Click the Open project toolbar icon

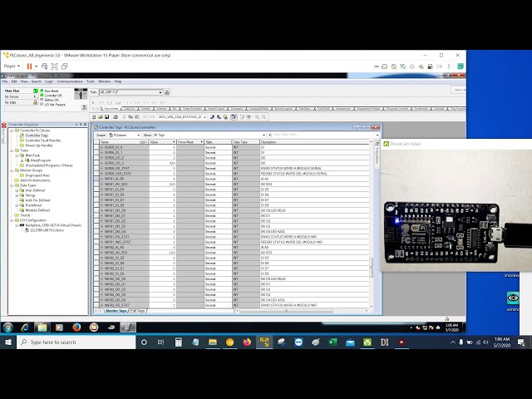(101, 117)
